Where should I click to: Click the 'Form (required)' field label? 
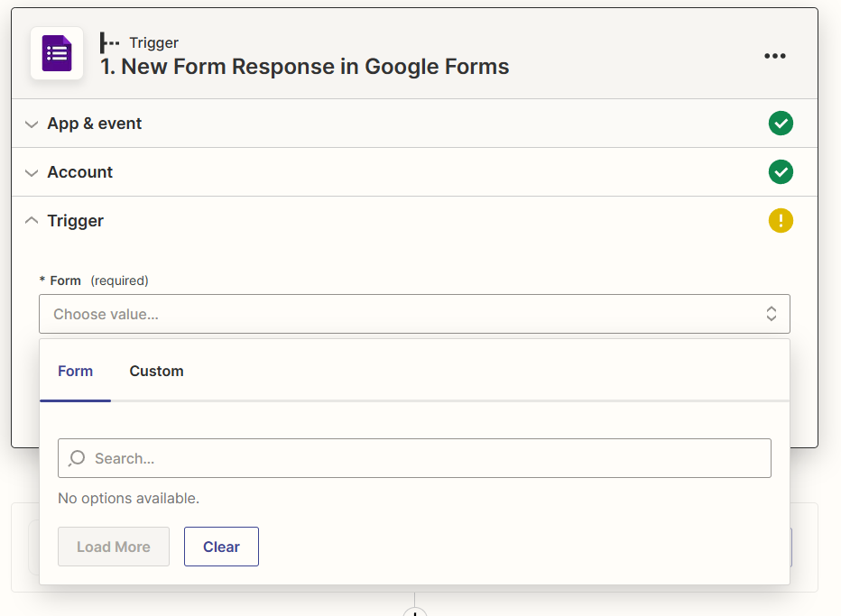[94, 280]
